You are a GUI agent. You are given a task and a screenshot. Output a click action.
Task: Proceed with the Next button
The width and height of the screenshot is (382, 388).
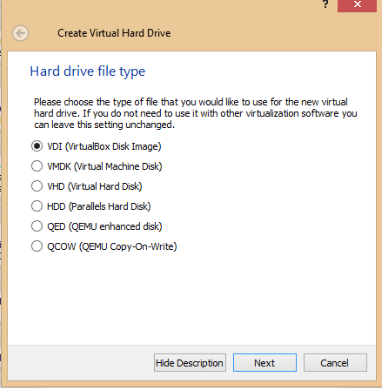click(265, 363)
